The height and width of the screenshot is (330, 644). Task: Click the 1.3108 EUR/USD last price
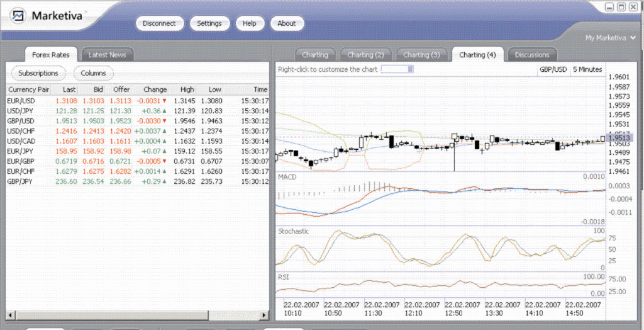point(66,101)
